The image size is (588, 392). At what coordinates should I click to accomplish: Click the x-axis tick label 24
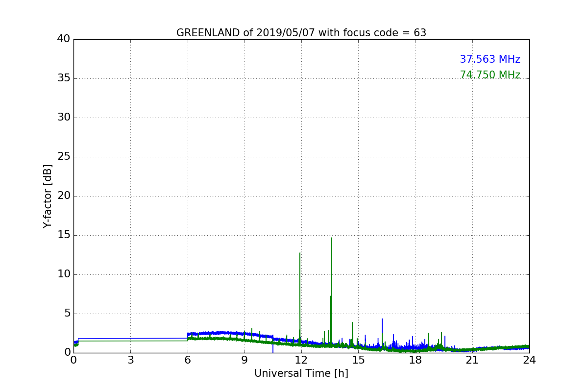(529, 360)
